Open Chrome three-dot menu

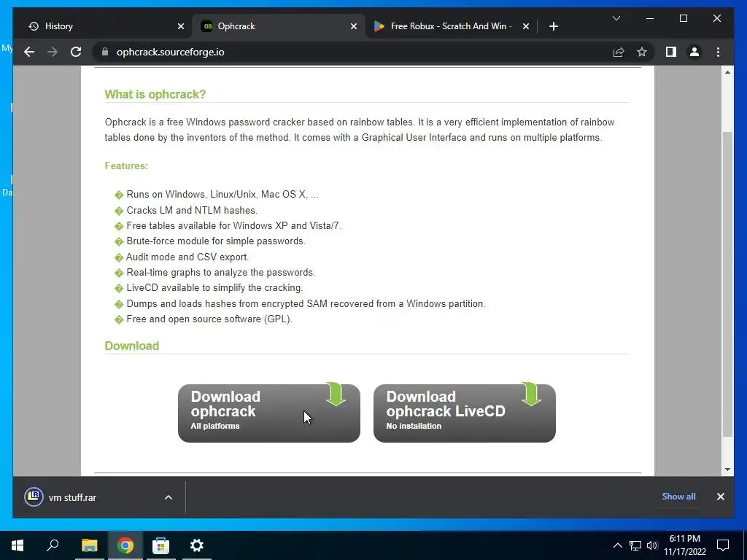pyautogui.click(x=718, y=52)
